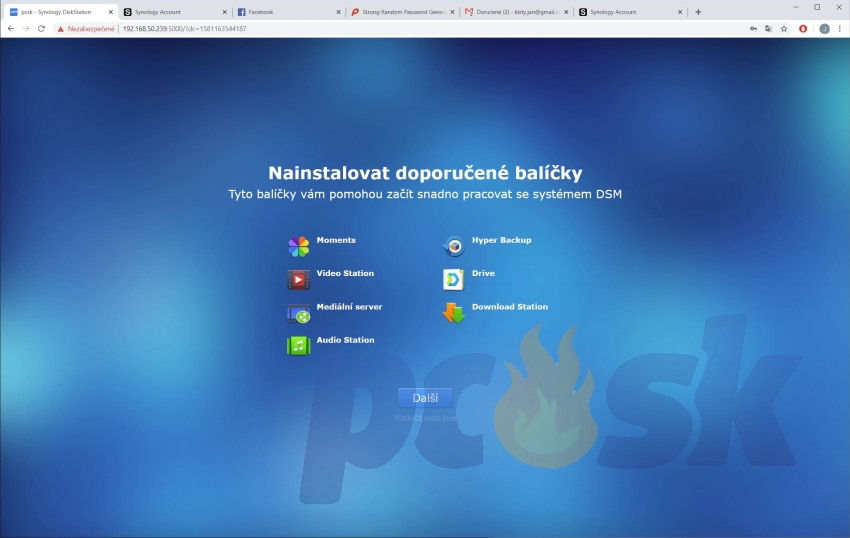Click the Mediální server label
Screen dimensions: 850x538
tap(349, 307)
